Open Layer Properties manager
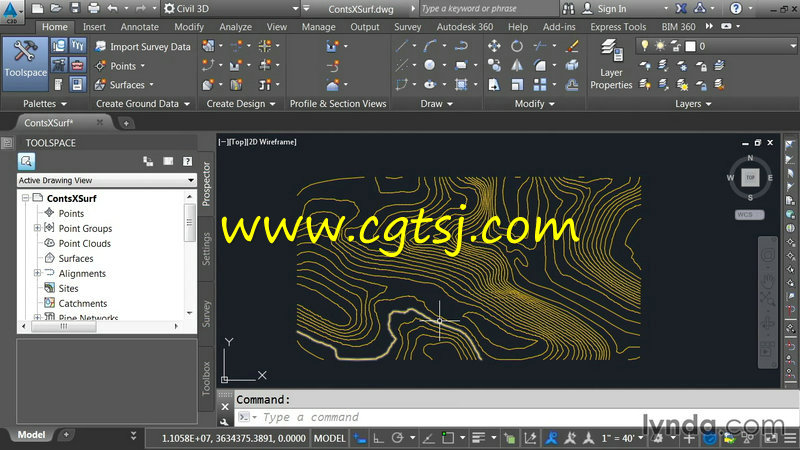This screenshot has width=800, height=450. click(x=611, y=64)
